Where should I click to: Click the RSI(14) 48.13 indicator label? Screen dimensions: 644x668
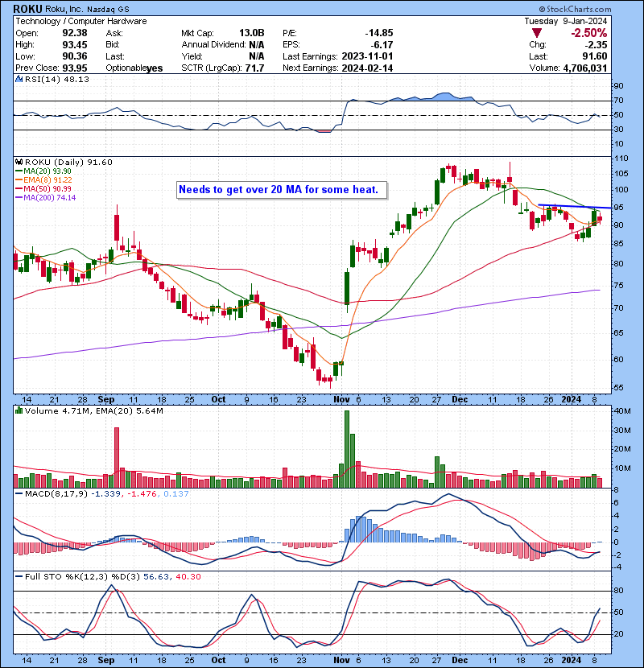(57, 79)
